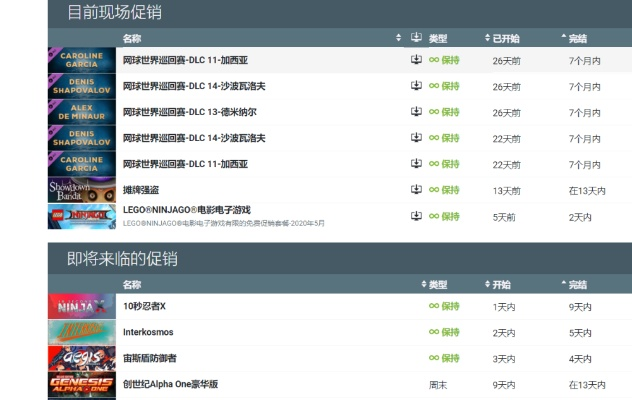Screen dimensions: 632x400
Task: Open the LEGO Ninjago thumbnail
Action: pos(82,217)
